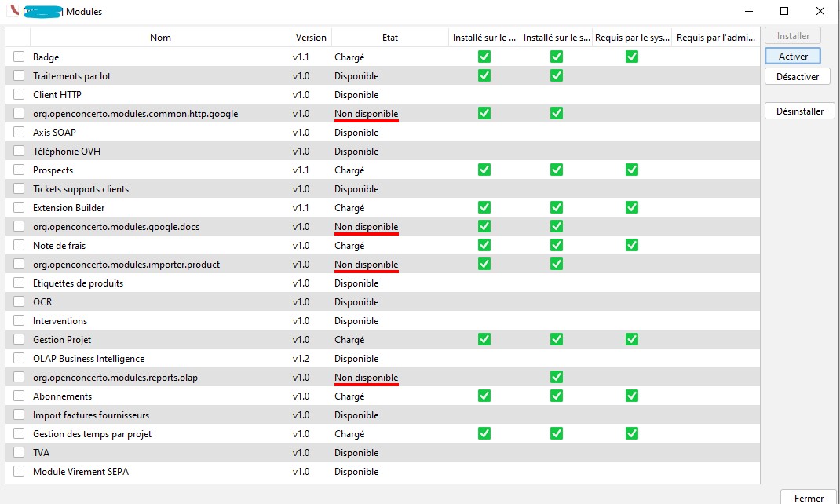Click the Désactiver button
The width and height of the screenshot is (840, 504).
click(x=797, y=76)
